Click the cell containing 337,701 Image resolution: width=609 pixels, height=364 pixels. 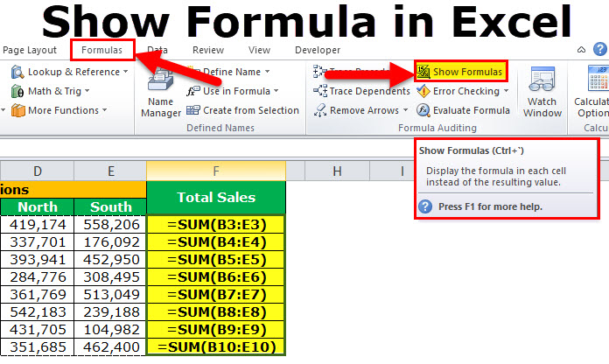coord(37,242)
